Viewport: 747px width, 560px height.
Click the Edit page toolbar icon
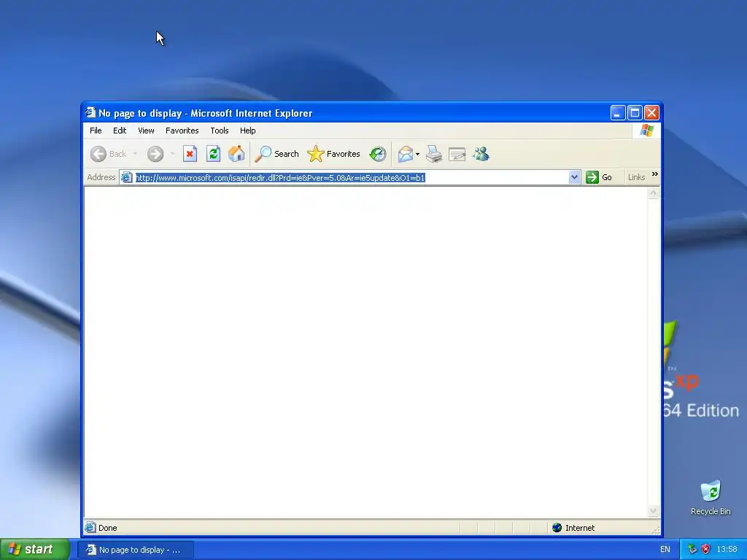tap(457, 154)
